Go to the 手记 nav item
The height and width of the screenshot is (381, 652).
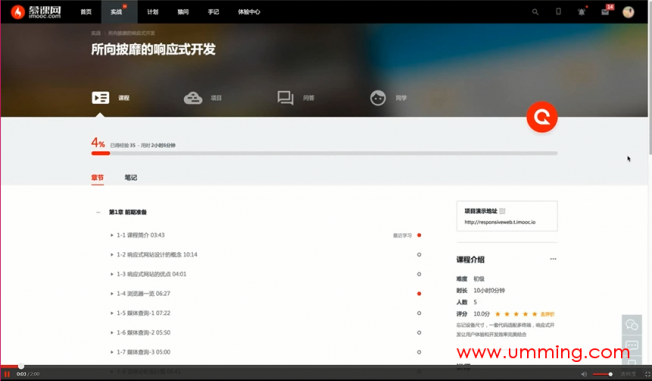pyautogui.click(x=213, y=12)
